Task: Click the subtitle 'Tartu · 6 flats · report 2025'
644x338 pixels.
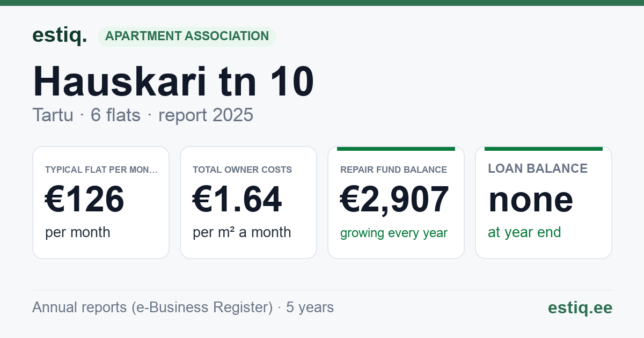Action: click(x=143, y=115)
